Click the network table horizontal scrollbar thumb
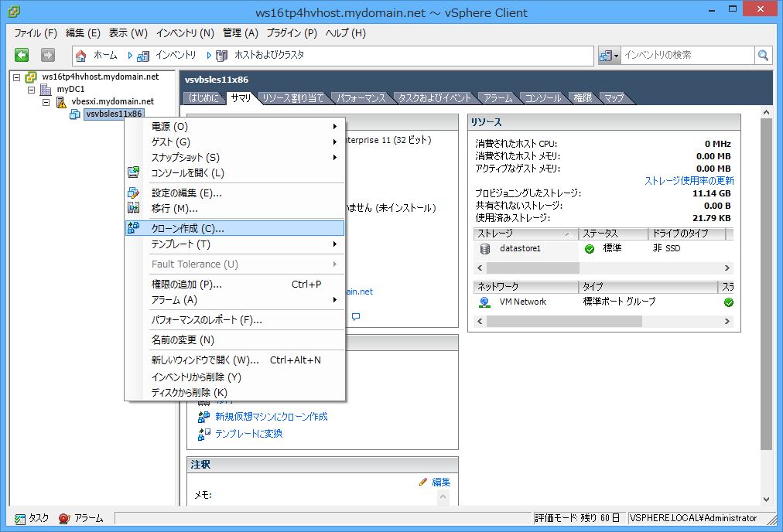783x532 pixels. coord(564,322)
